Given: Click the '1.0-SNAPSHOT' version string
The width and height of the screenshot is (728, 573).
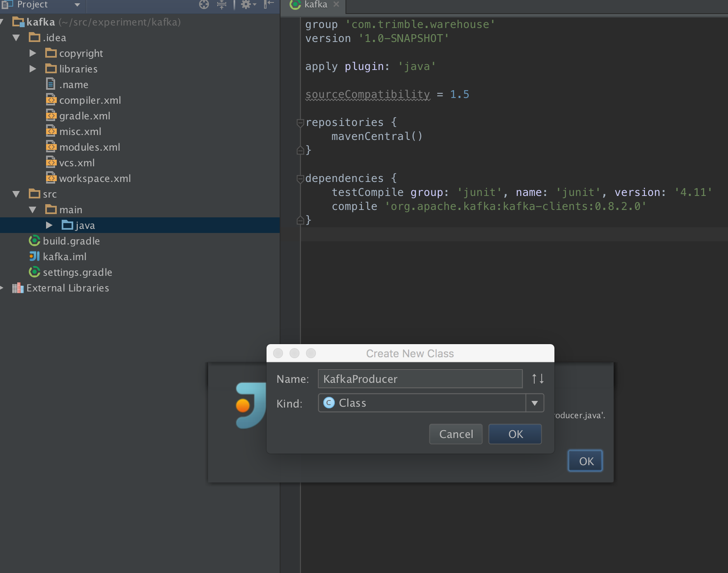Looking at the screenshot, I should [x=403, y=38].
